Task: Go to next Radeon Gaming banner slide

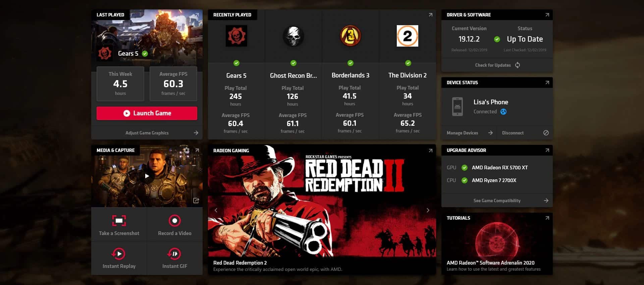Action: tap(428, 210)
